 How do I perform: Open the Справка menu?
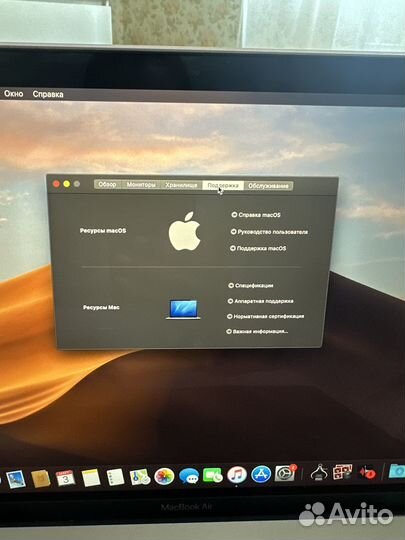(x=48, y=94)
